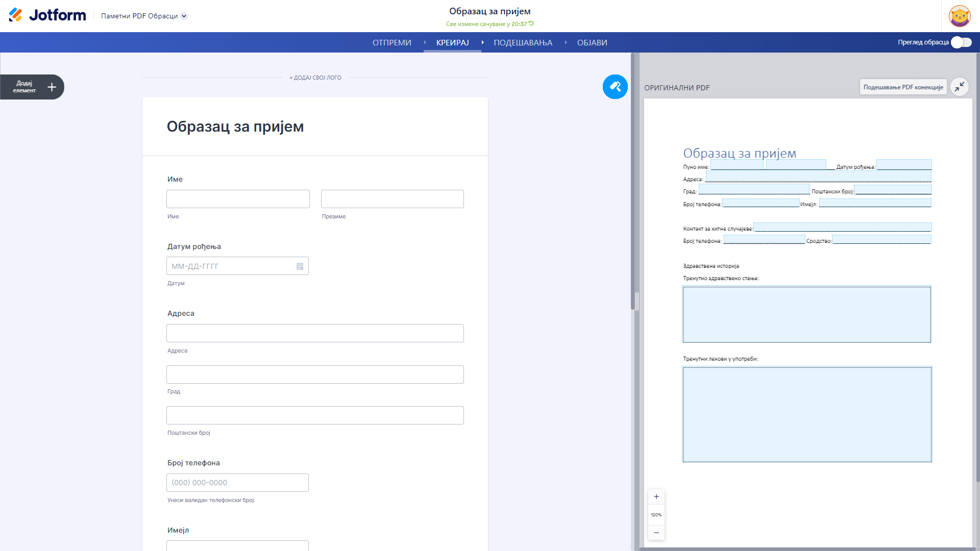Collapse the original PDF panel with arrows icon

click(960, 87)
